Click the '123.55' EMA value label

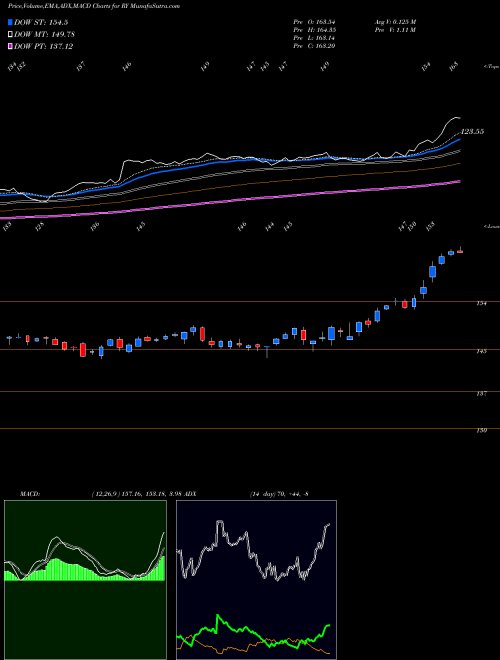coord(473,132)
